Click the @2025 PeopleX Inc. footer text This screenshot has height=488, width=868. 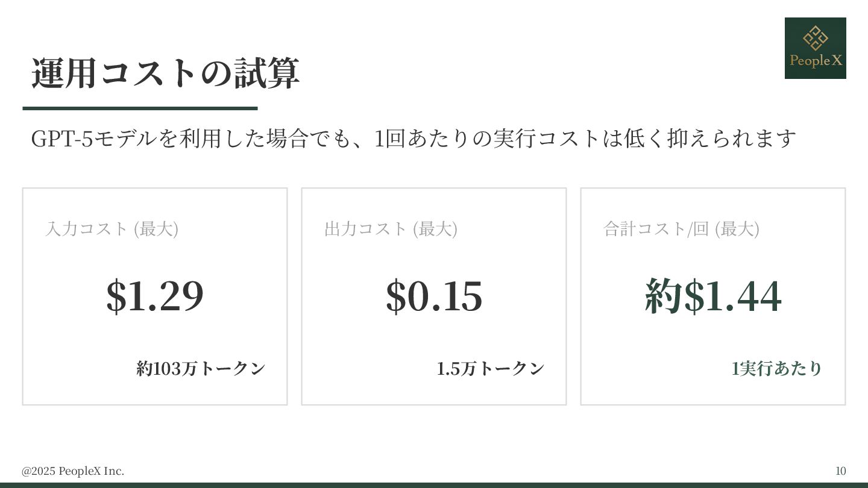pyautogui.click(x=73, y=471)
